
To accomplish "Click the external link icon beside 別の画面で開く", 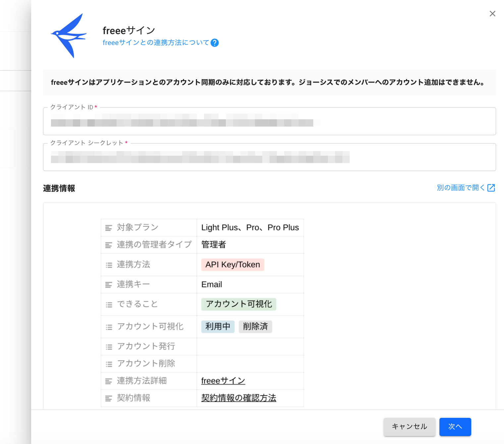I will tap(491, 188).
